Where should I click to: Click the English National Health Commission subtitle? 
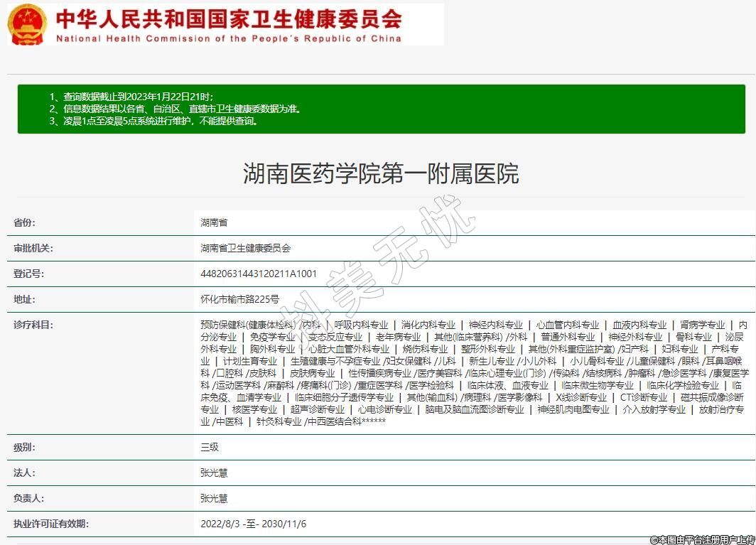pos(228,38)
